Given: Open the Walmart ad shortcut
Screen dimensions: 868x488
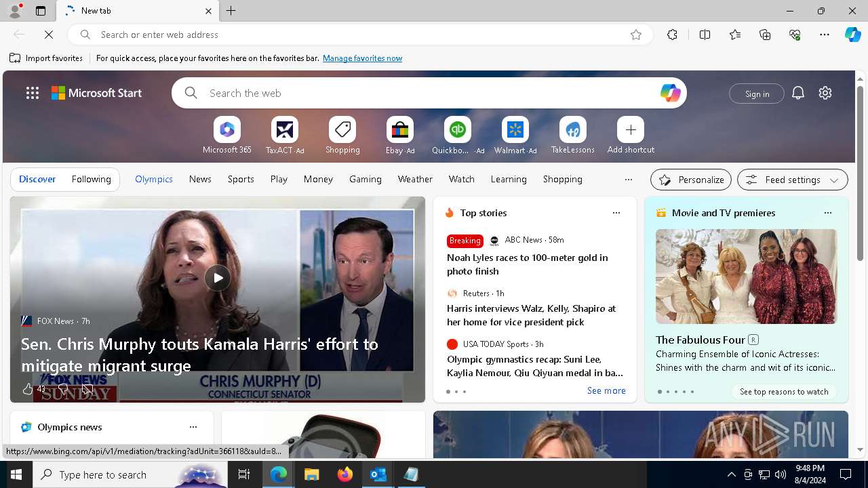Looking at the screenshot, I should pyautogui.click(x=515, y=129).
